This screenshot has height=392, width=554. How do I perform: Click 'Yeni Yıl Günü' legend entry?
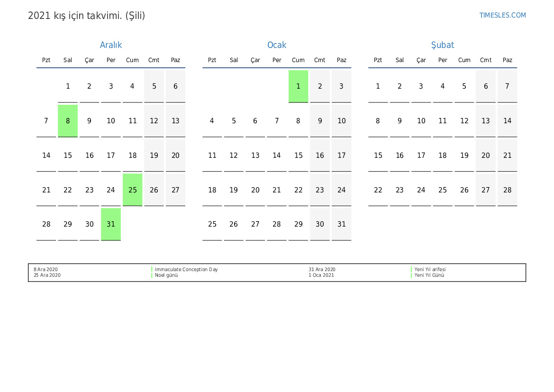coord(429,275)
